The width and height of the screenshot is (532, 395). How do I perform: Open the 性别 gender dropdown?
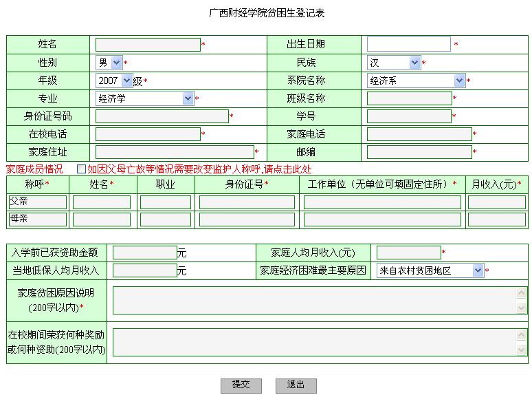tap(109, 63)
